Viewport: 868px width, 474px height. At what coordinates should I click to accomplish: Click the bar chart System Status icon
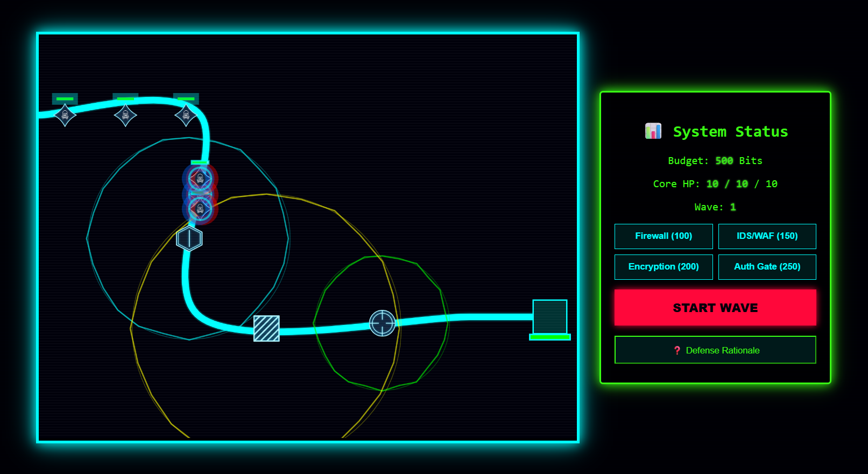pyautogui.click(x=653, y=131)
